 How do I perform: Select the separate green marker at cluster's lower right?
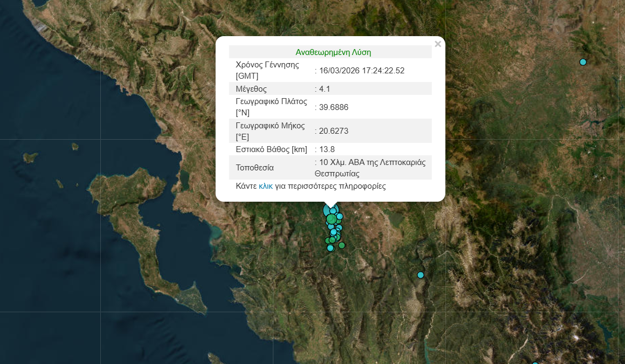point(341,245)
